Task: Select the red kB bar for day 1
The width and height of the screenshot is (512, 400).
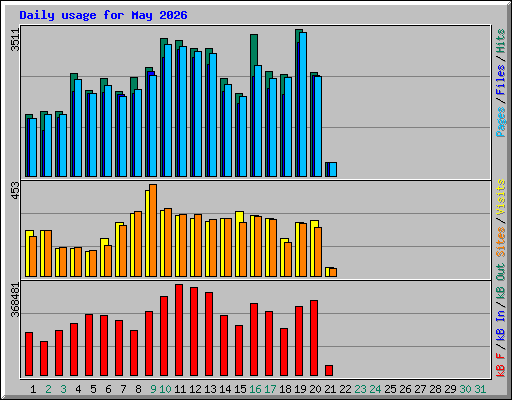Action: 29,354
